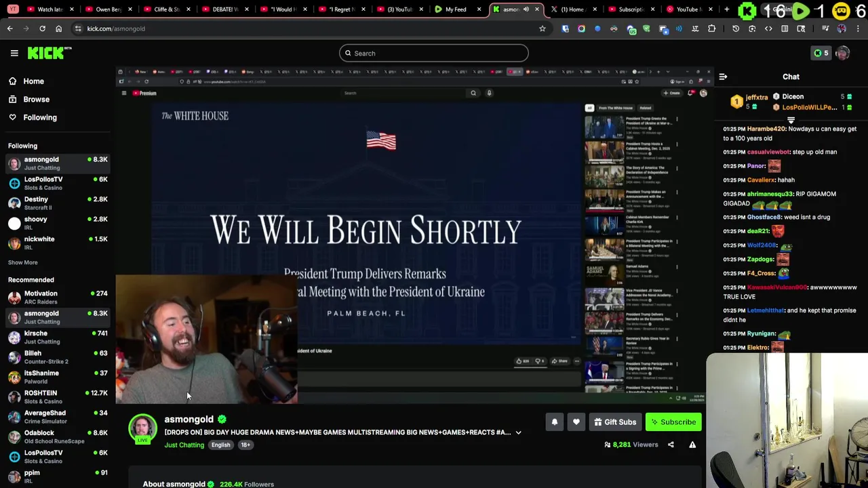Open the nickwhite channel in Following
This screenshot has height=488, width=868.
(x=57, y=243)
